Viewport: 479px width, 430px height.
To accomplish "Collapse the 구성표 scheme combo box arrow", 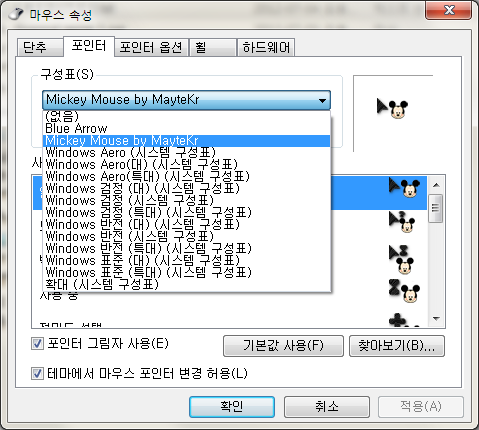I will pyautogui.click(x=322, y=100).
